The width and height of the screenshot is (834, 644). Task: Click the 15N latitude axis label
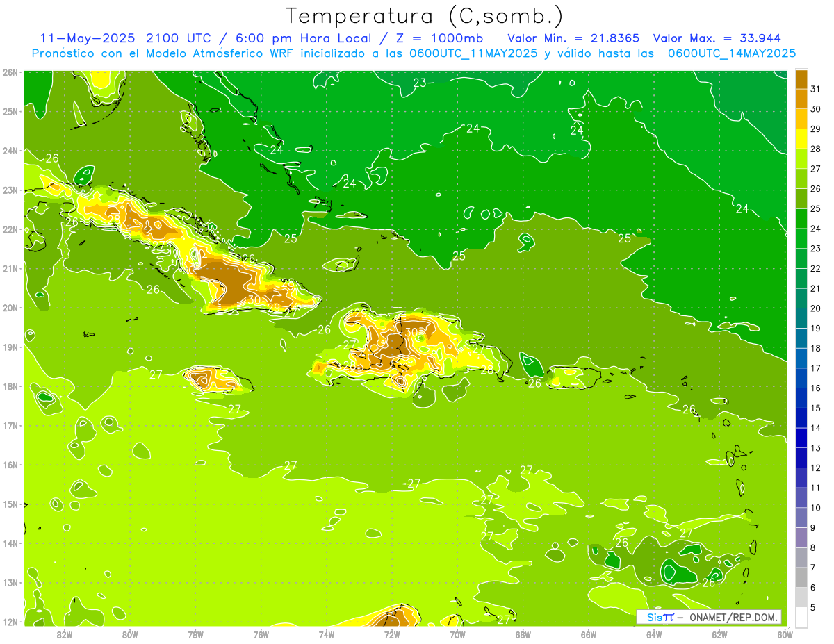point(10,504)
